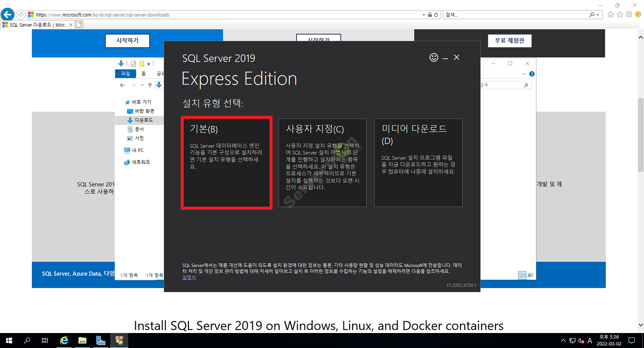Open Explorer help question-mark icon
This screenshot has width=644, height=348.
tap(532, 74)
